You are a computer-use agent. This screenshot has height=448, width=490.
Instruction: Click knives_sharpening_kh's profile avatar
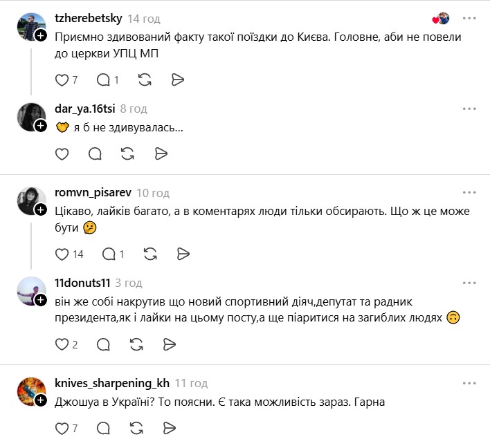coord(31,392)
